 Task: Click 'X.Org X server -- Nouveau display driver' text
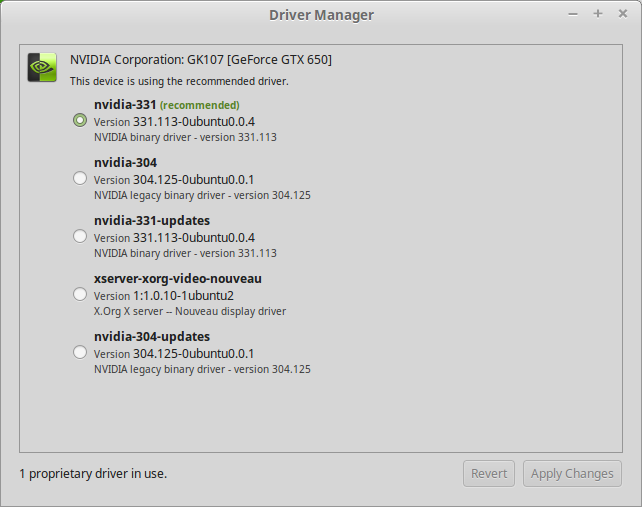[190, 311]
